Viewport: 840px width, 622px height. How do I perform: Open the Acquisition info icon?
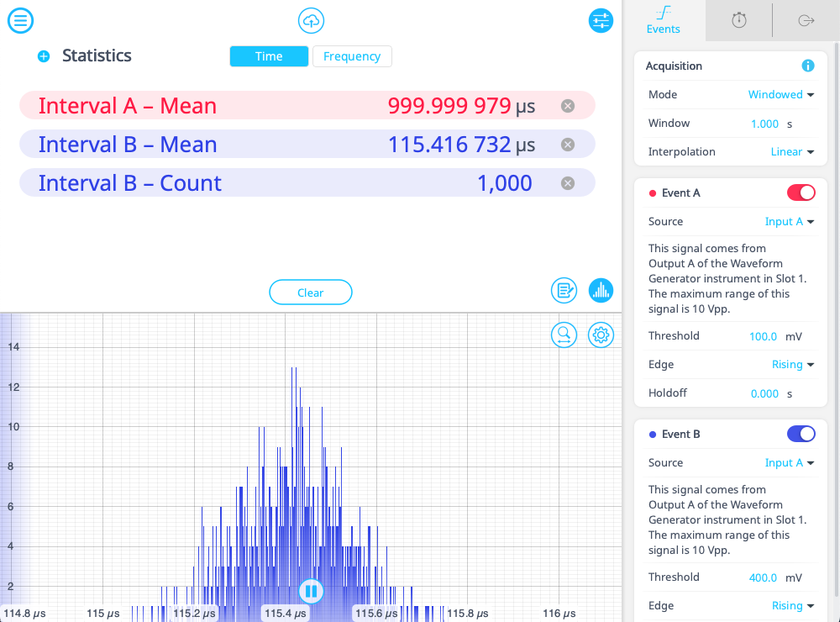coord(808,66)
